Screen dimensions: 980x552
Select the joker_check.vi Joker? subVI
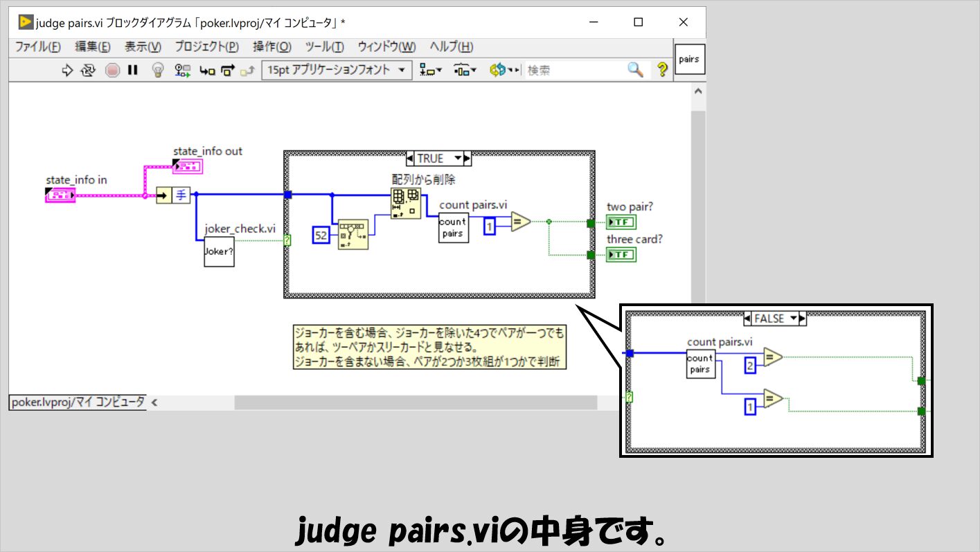click(219, 252)
